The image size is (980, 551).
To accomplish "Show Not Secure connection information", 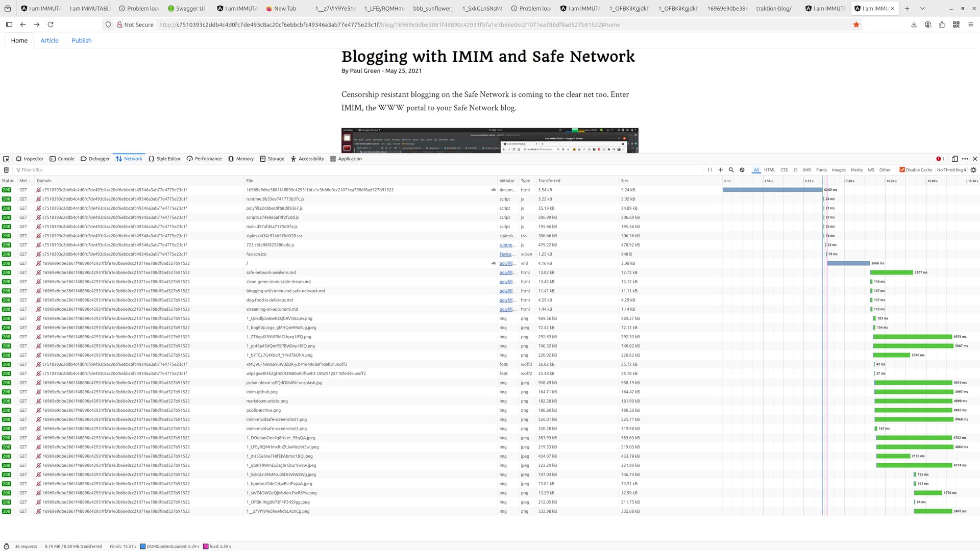I will (x=135, y=24).
